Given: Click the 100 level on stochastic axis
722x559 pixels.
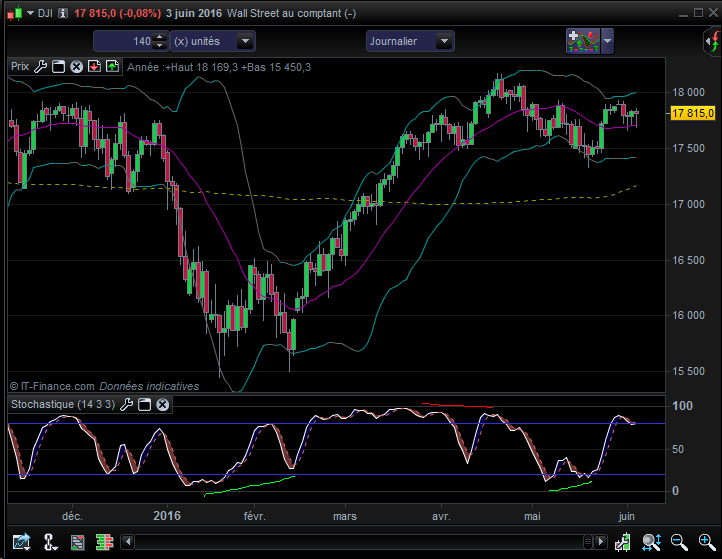Looking at the screenshot, I should tap(682, 406).
